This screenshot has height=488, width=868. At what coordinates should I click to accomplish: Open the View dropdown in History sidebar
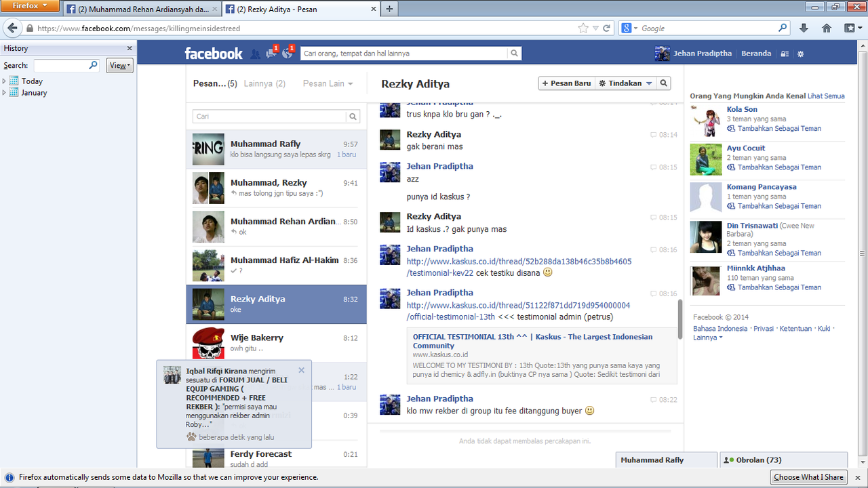[x=119, y=66]
